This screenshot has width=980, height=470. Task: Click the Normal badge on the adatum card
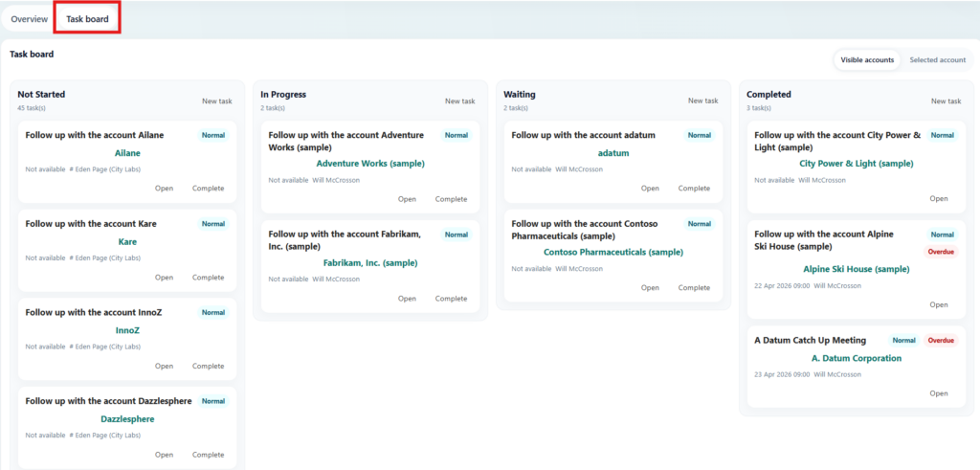(700, 135)
